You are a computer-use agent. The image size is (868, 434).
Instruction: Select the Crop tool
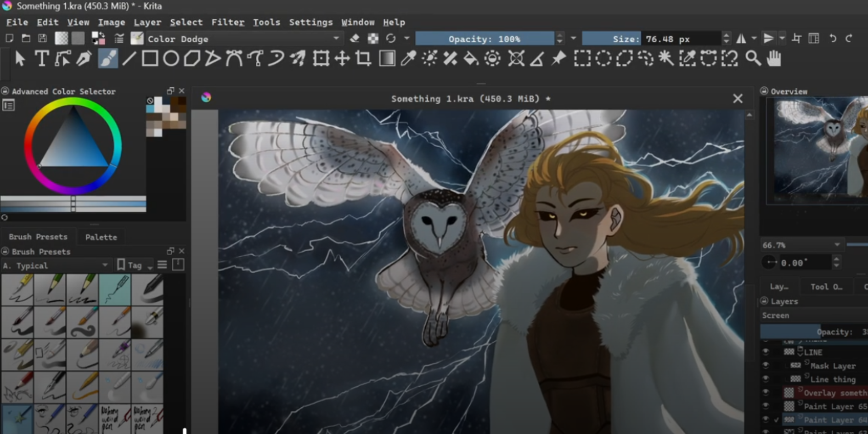coord(363,59)
